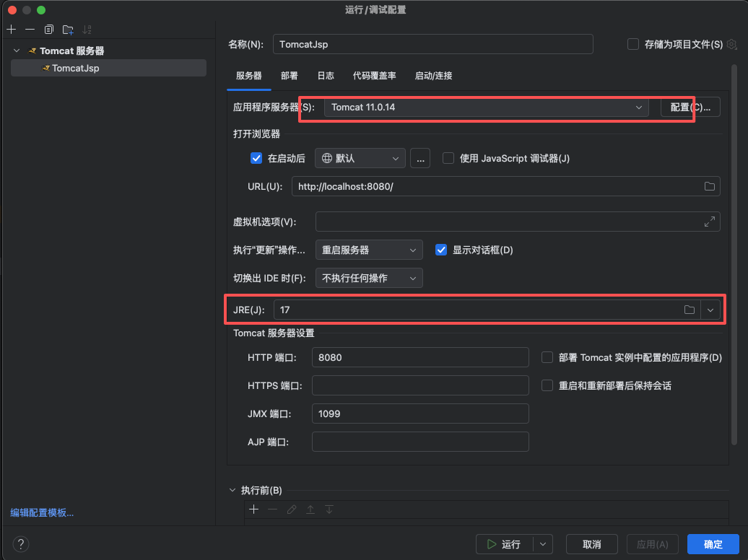The height and width of the screenshot is (560, 748).
Task: Enable 部署 Tomcat 实例中配置的应用程序 checkbox
Action: [x=547, y=357]
